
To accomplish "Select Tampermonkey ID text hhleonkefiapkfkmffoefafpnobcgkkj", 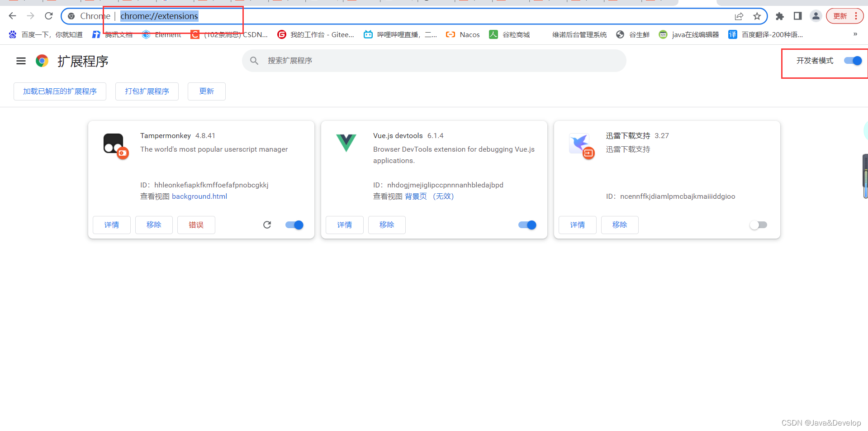I will [x=211, y=185].
